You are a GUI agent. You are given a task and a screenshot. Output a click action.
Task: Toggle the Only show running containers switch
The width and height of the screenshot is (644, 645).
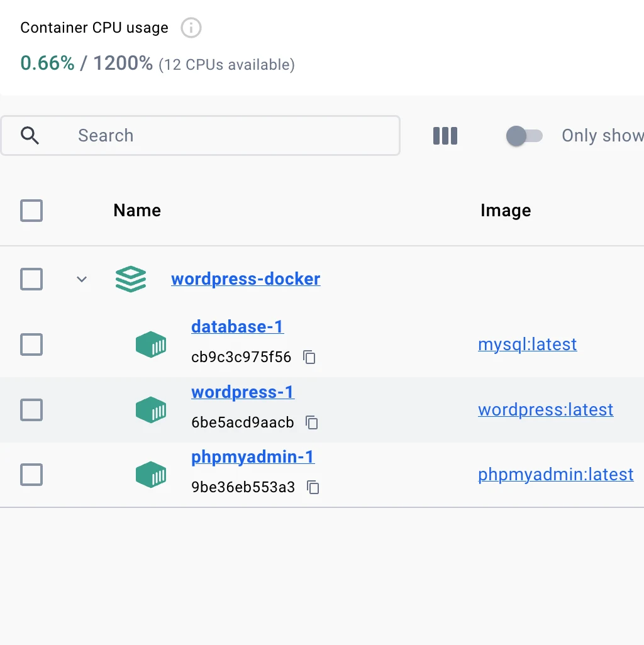[524, 136]
